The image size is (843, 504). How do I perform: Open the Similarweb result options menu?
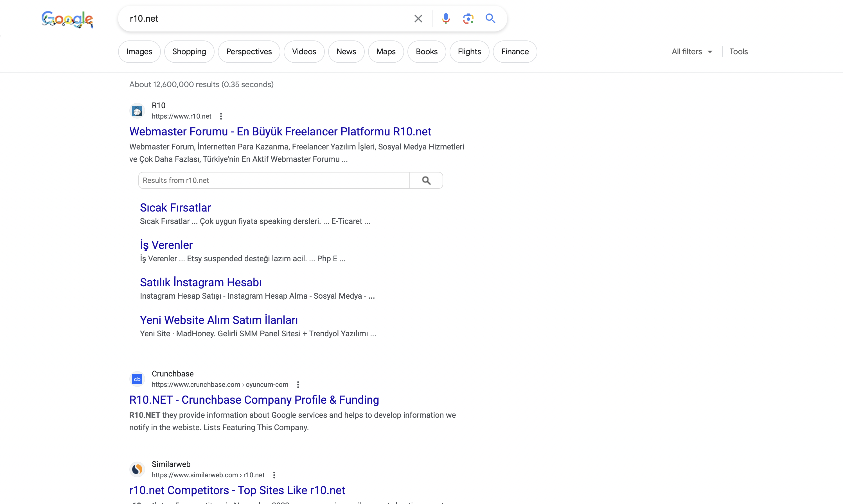tap(274, 475)
